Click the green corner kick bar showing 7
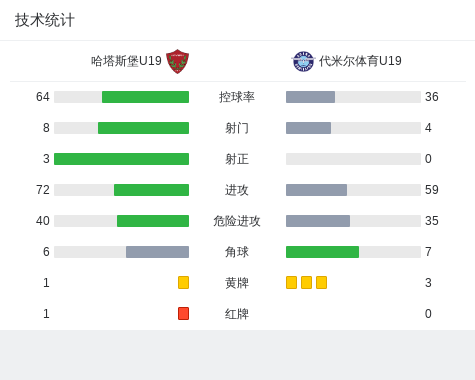475x380 pixels. click(x=322, y=252)
